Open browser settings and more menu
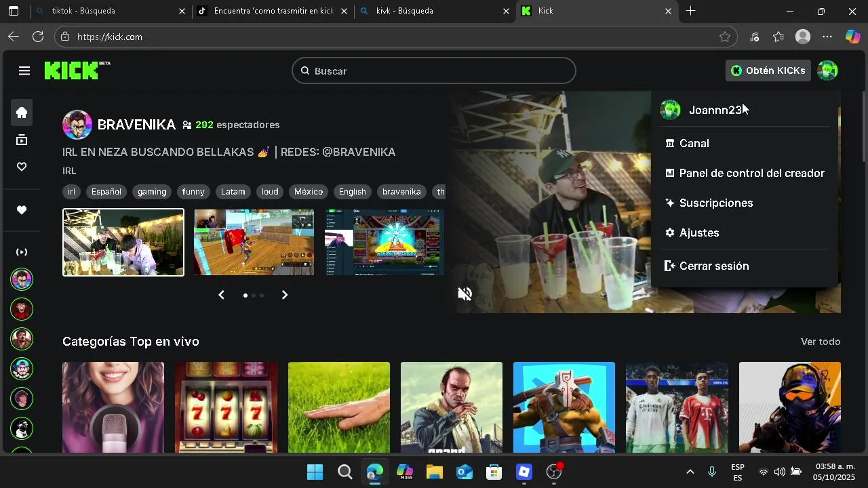Viewport: 868px width, 488px height. click(x=827, y=37)
